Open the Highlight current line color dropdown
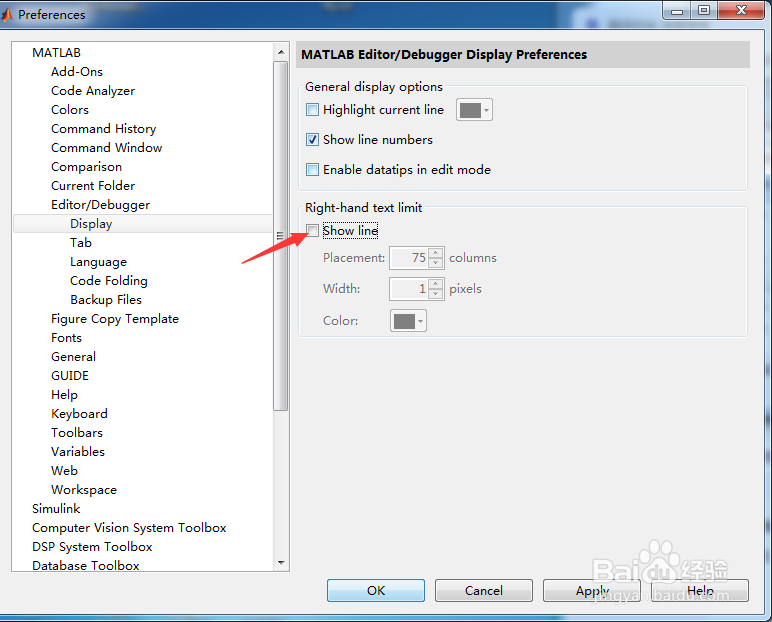 (474, 110)
